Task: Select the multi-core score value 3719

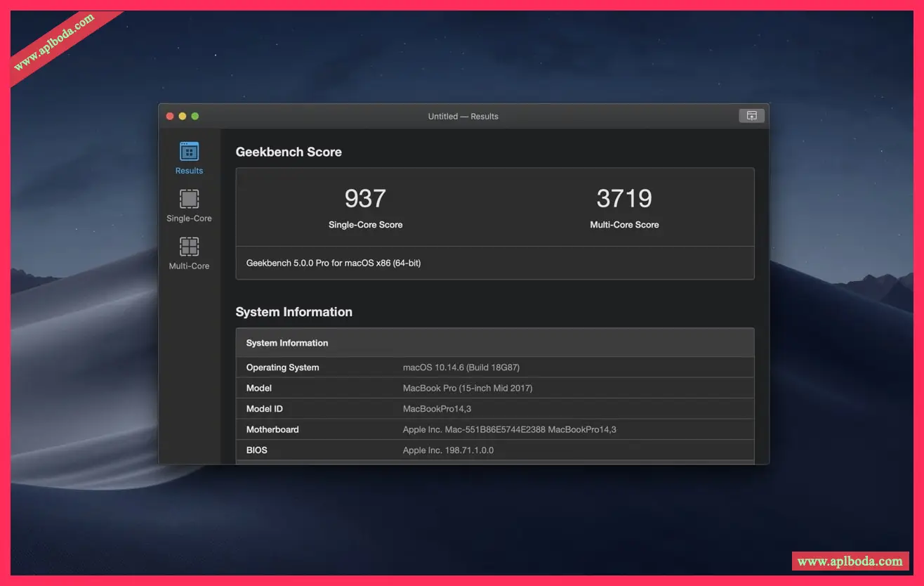Action: [x=624, y=199]
